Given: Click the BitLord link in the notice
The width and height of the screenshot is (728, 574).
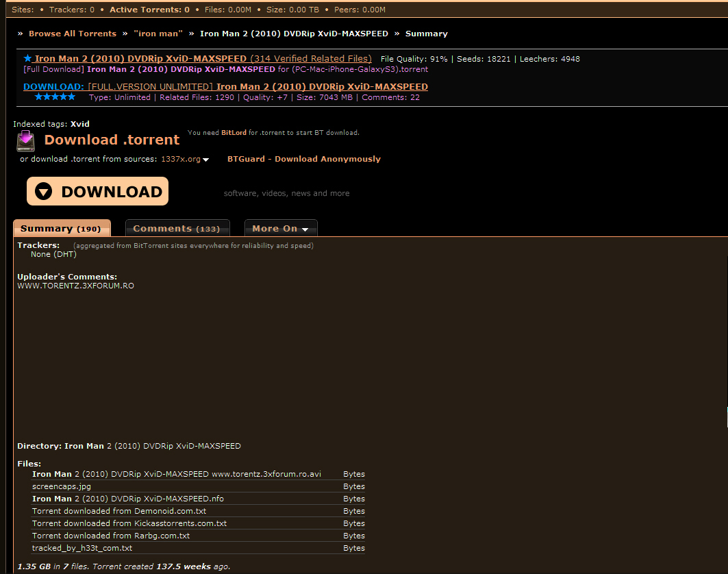Looking at the screenshot, I should tap(234, 133).
